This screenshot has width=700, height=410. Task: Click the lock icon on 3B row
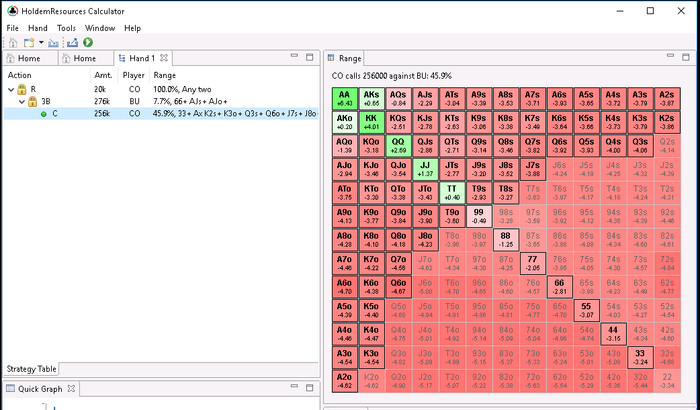pyautogui.click(x=32, y=101)
